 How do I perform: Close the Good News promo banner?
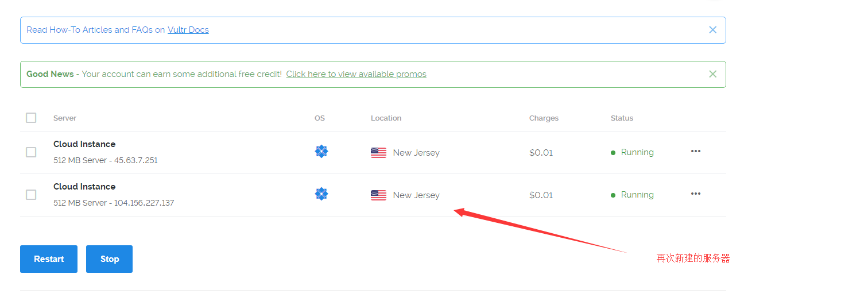tap(712, 74)
